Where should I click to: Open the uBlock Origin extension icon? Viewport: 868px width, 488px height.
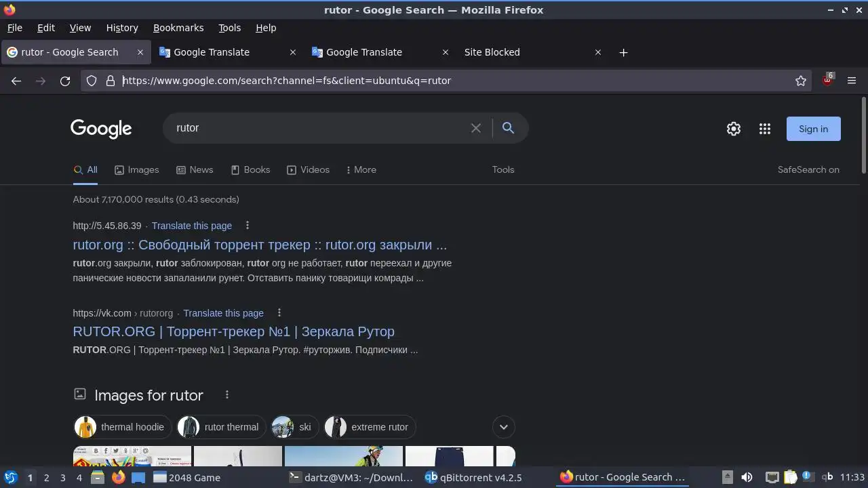827,80
